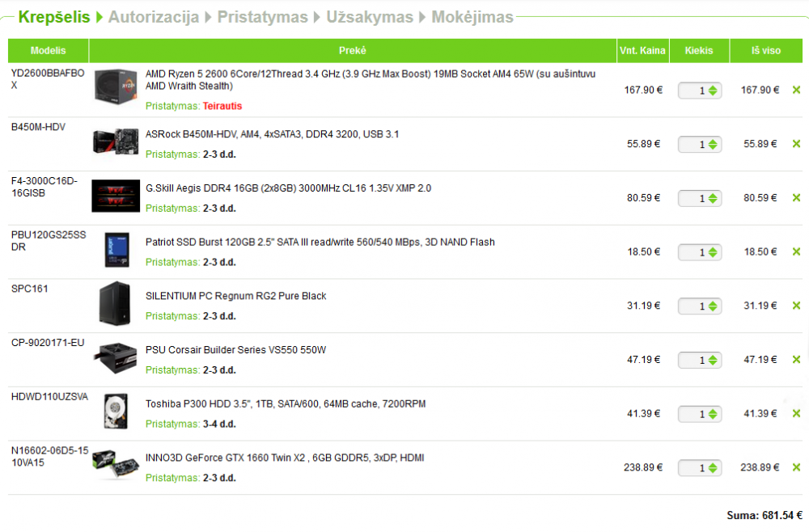Select model code N16602-06D5-1510VA15
Viewport: 809px width, 532px height.
tap(50, 457)
